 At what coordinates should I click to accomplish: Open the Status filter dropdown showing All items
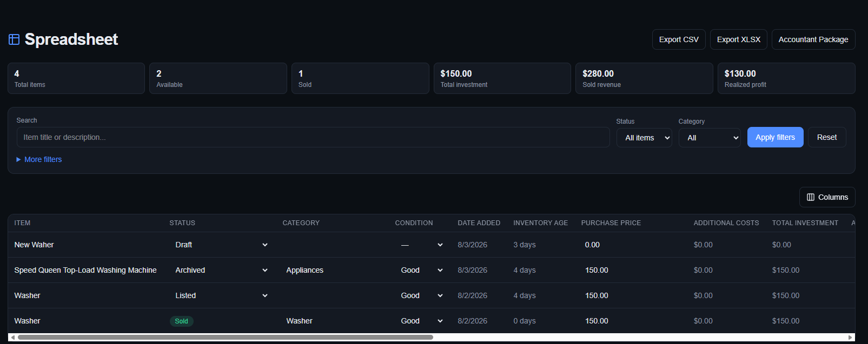click(644, 138)
